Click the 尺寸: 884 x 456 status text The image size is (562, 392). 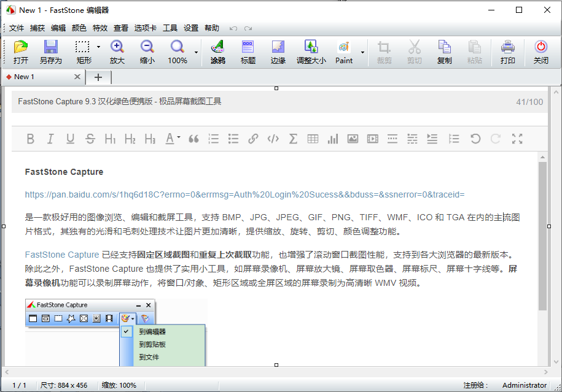coord(64,385)
